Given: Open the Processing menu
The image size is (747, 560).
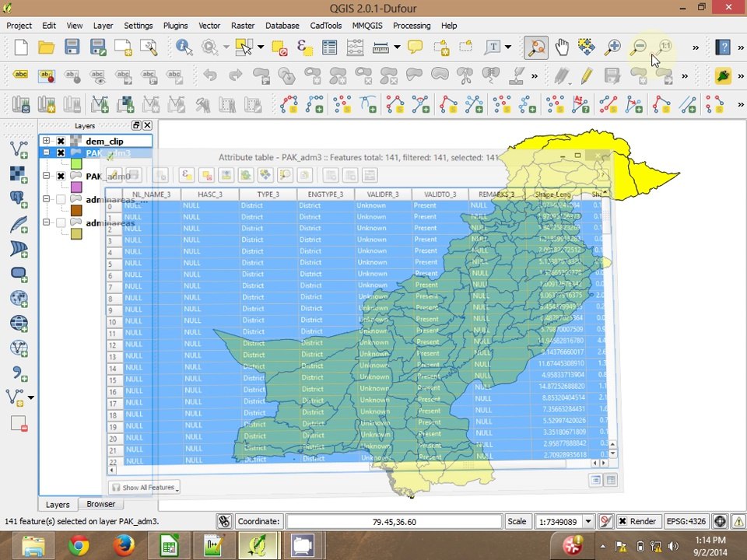Looking at the screenshot, I should pyautogui.click(x=412, y=26).
